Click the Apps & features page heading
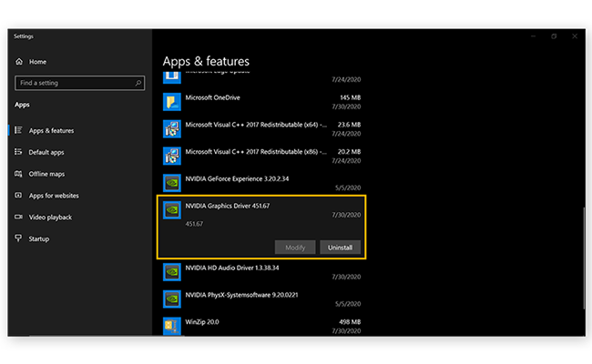The height and width of the screenshot is (364, 592). (206, 61)
